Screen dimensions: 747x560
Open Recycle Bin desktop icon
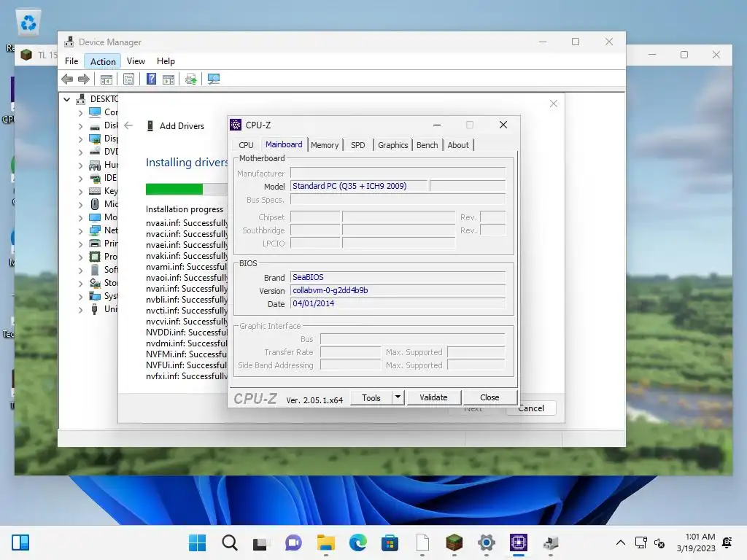(x=28, y=23)
